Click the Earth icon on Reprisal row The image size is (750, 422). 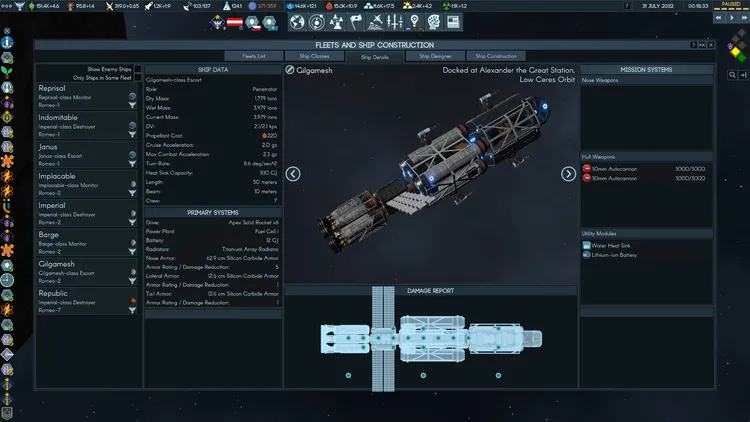click(x=132, y=96)
